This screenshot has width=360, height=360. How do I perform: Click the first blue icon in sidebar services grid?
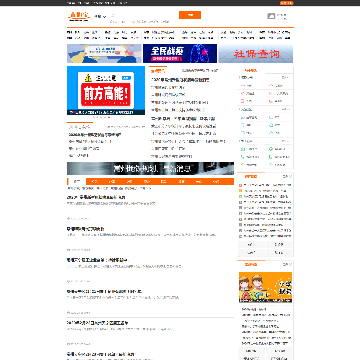pos(242,118)
